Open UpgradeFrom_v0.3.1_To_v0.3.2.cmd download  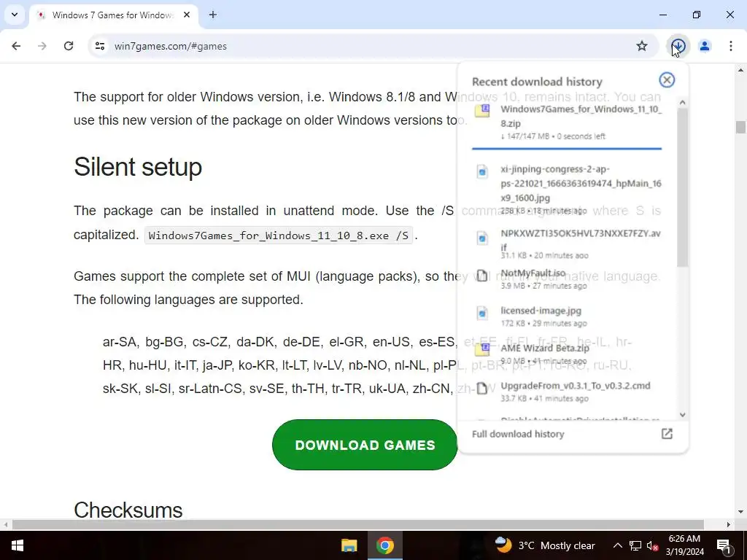[x=567, y=392]
